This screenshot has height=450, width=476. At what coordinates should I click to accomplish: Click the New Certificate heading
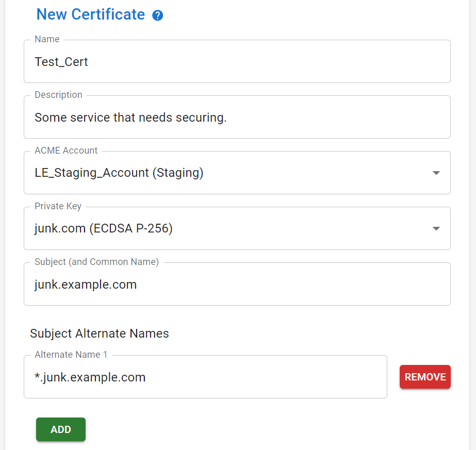(91, 14)
